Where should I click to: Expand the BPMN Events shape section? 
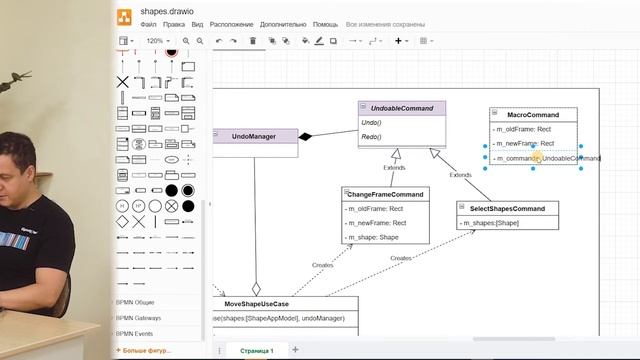pos(134,333)
